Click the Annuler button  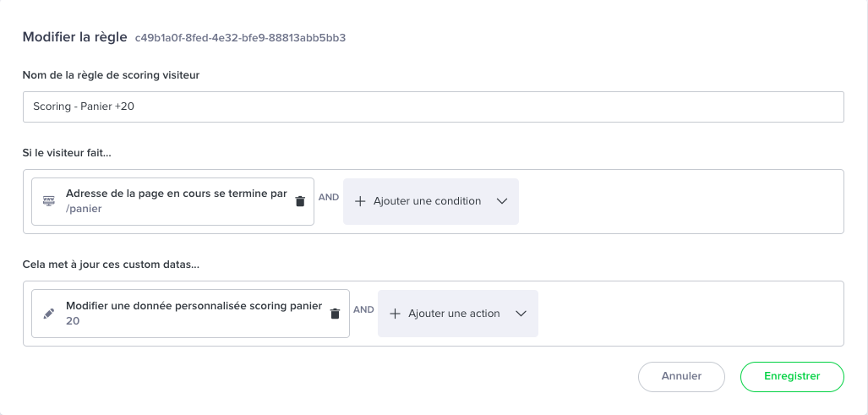pyautogui.click(x=681, y=377)
